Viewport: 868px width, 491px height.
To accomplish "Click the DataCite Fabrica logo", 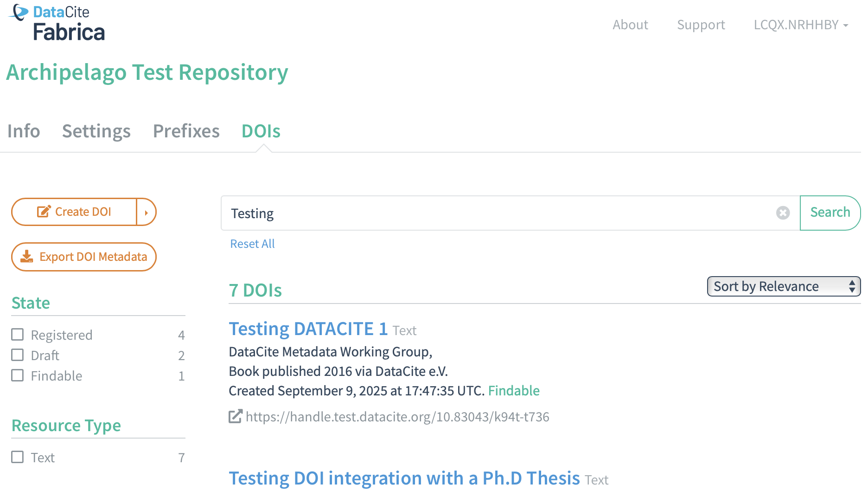I will (x=57, y=23).
